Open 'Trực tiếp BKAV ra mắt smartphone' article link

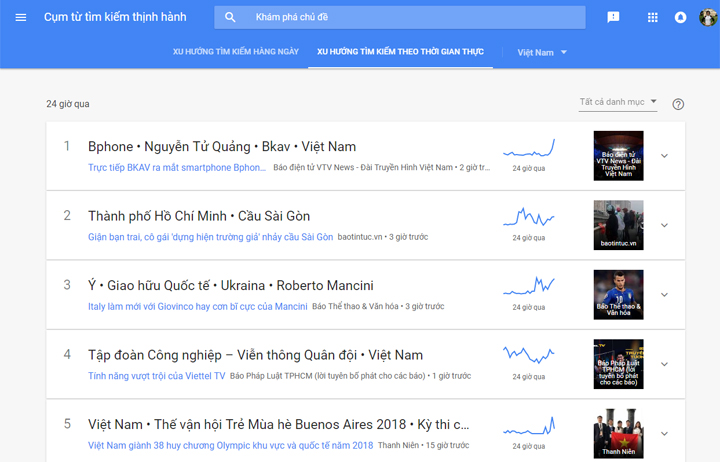[x=177, y=168]
